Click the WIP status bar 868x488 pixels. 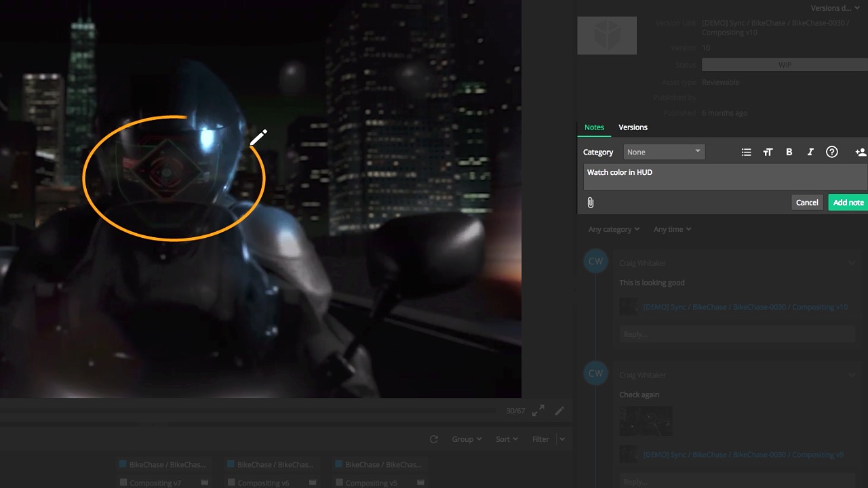tap(784, 65)
